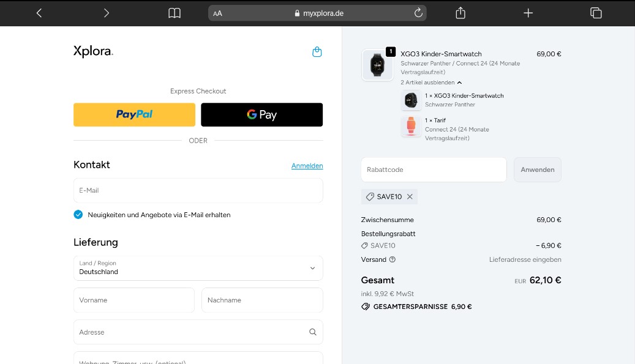635x364 pixels.
Task: Open the shopping cart bag icon
Action: coord(317,52)
